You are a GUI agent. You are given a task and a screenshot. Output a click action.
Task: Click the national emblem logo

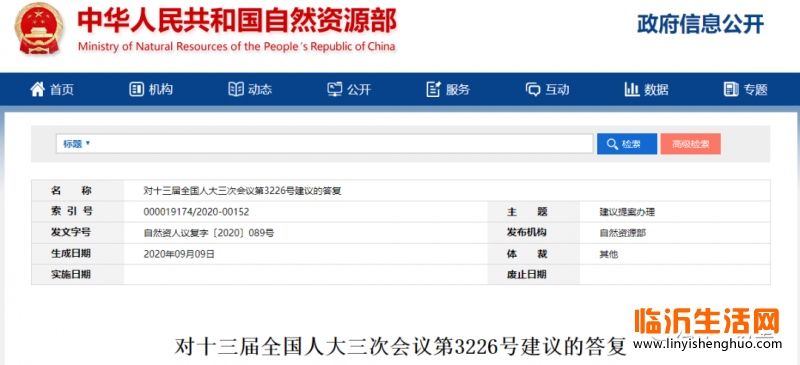click(x=39, y=28)
